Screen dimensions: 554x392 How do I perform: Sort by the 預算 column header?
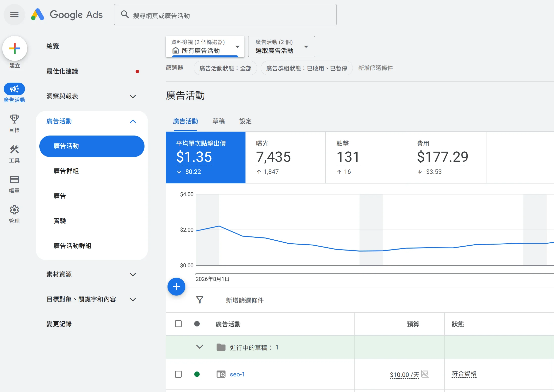click(x=413, y=324)
